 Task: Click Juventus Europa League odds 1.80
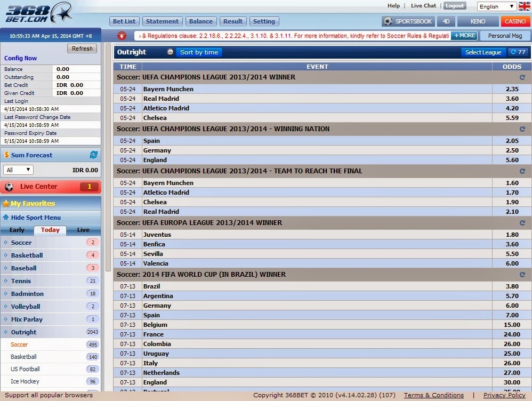512,235
